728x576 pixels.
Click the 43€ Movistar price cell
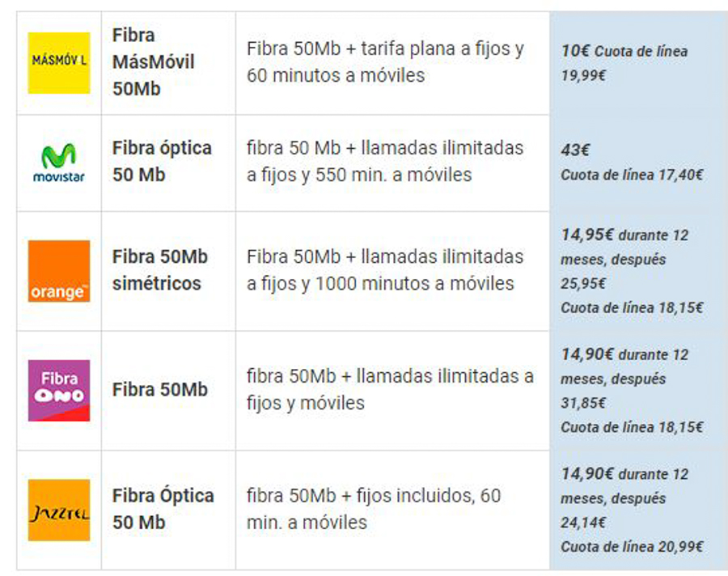tap(638, 163)
